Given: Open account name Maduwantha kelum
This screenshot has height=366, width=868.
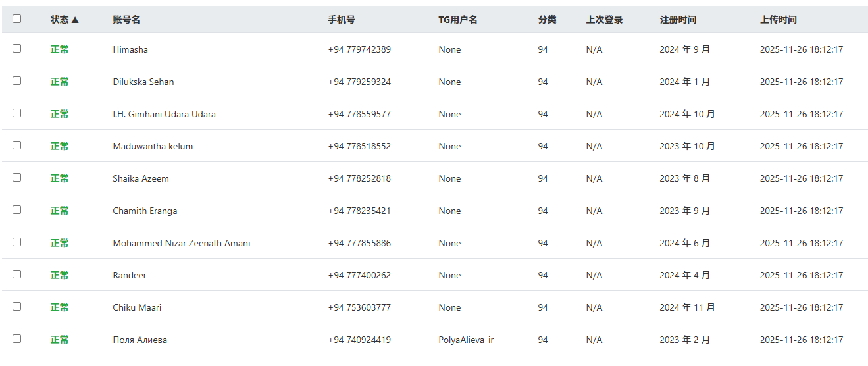Looking at the screenshot, I should coord(153,146).
